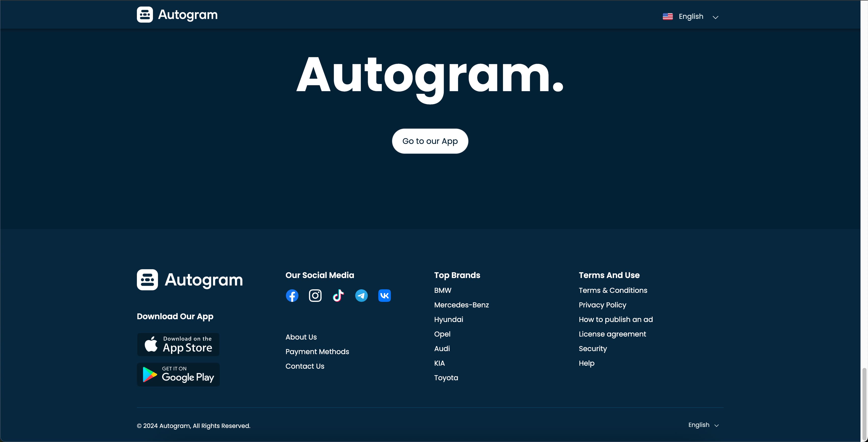The width and height of the screenshot is (868, 442).
Task: Click the US flag icon in header
Action: pyautogui.click(x=668, y=17)
